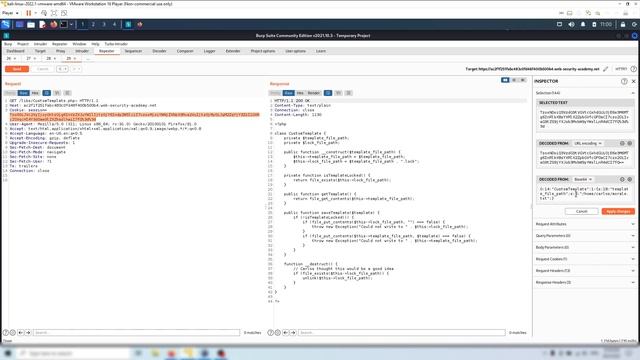Open response editor hamburger options
This screenshot has height=360, width=640.
coord(348,93)
